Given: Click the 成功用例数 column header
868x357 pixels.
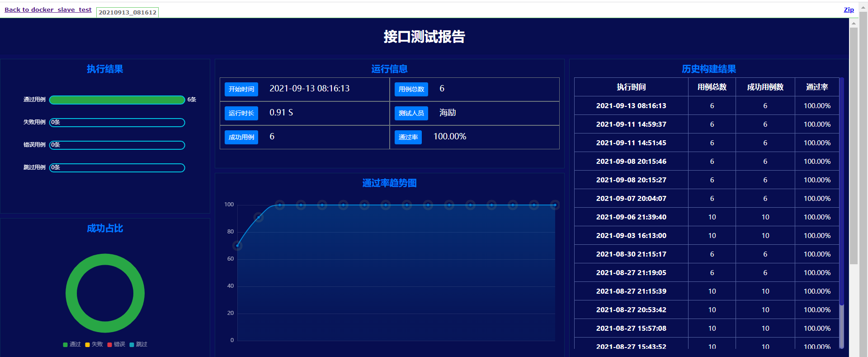Looking at the screenshot, I should tap(765, 87).
